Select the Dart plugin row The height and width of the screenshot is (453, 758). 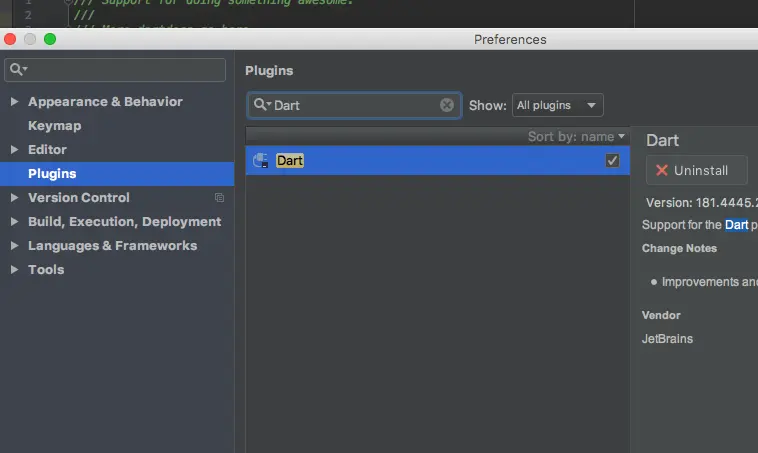[x=437, y=161]
